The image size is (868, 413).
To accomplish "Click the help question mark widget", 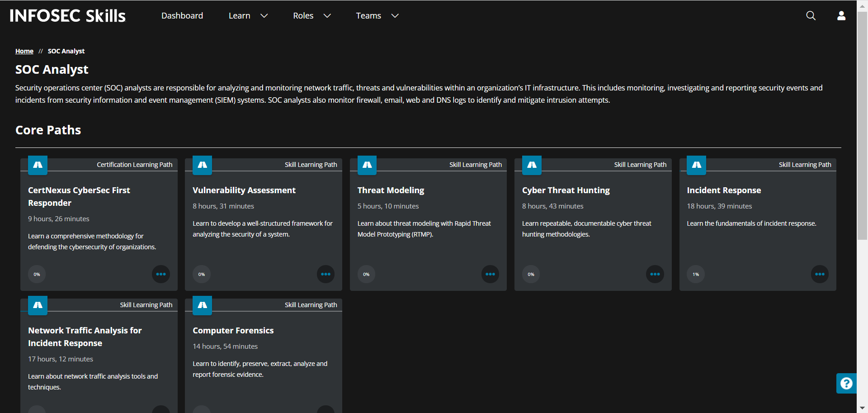I will pyautogui.click(x=846, y=384).
